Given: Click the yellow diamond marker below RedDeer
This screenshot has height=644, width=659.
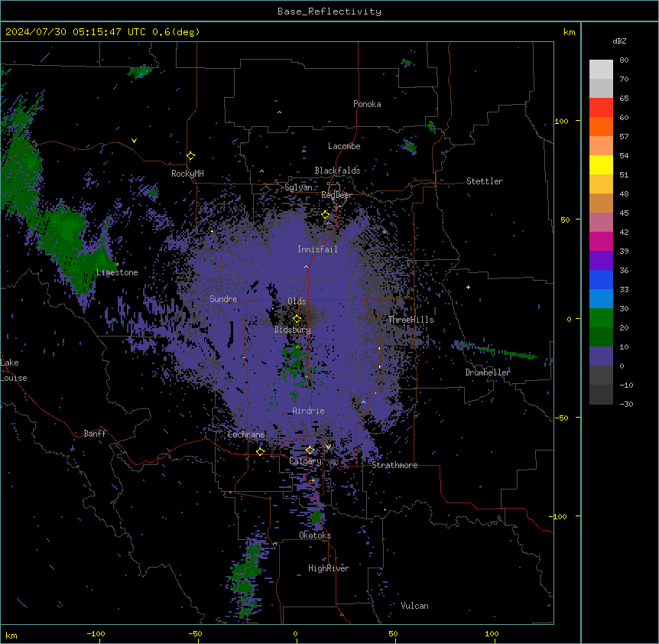Looking at the screenshot, I should tap(326, 214).
